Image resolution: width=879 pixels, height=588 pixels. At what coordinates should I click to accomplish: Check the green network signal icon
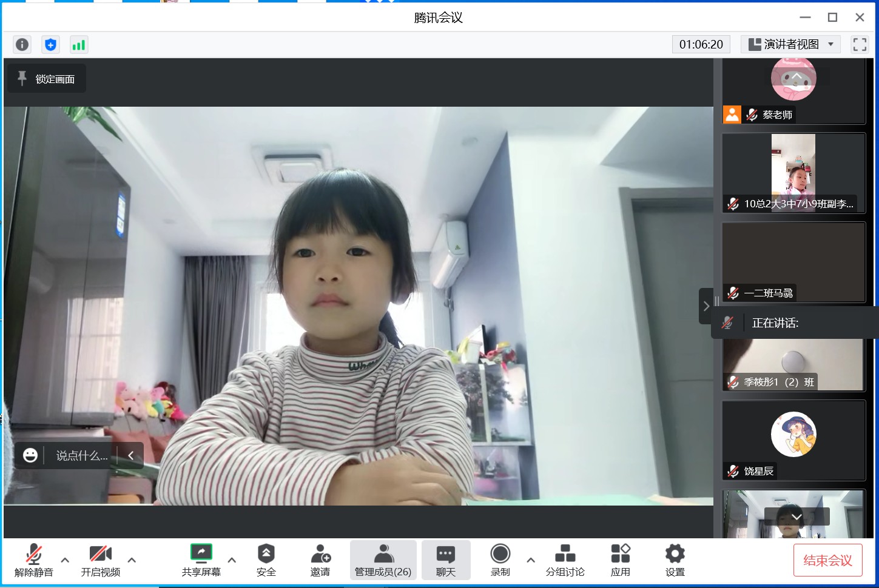pyautogui.click(x=79, y=44)
